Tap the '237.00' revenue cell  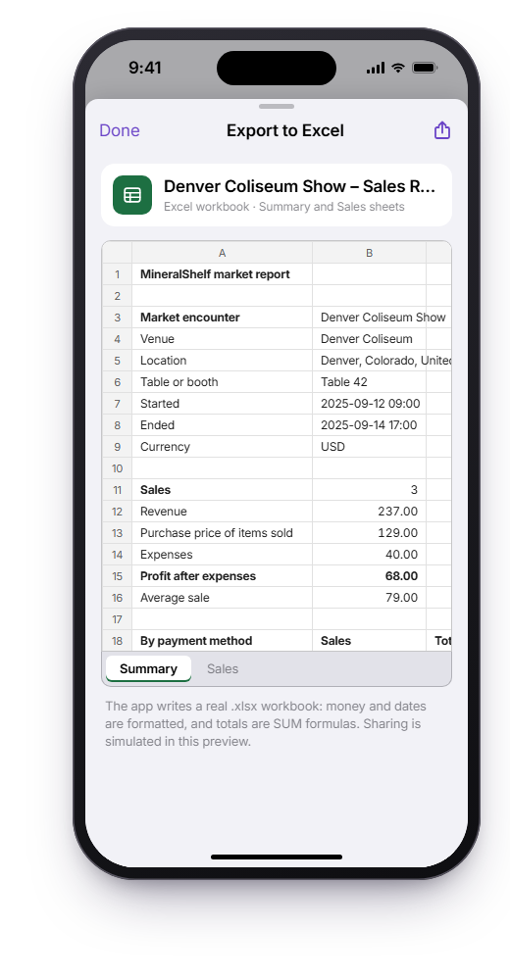369,512
